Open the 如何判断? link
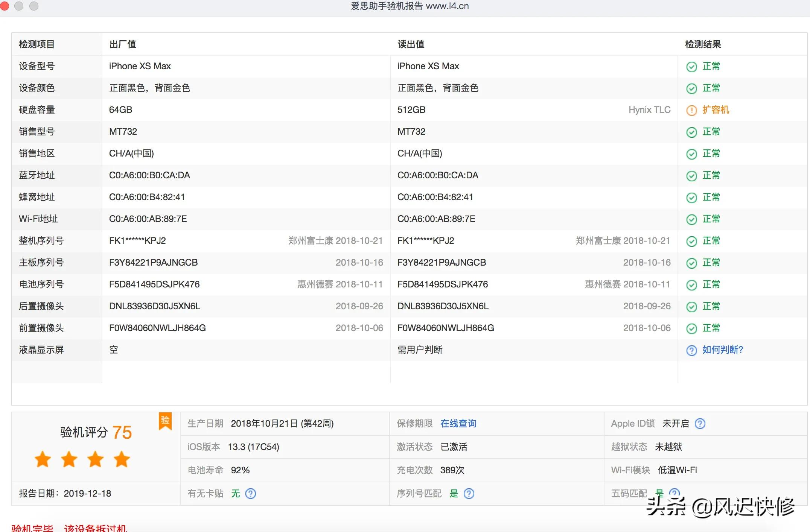The height and width of the screenshot is (532, 810). [x=722, y=350]
